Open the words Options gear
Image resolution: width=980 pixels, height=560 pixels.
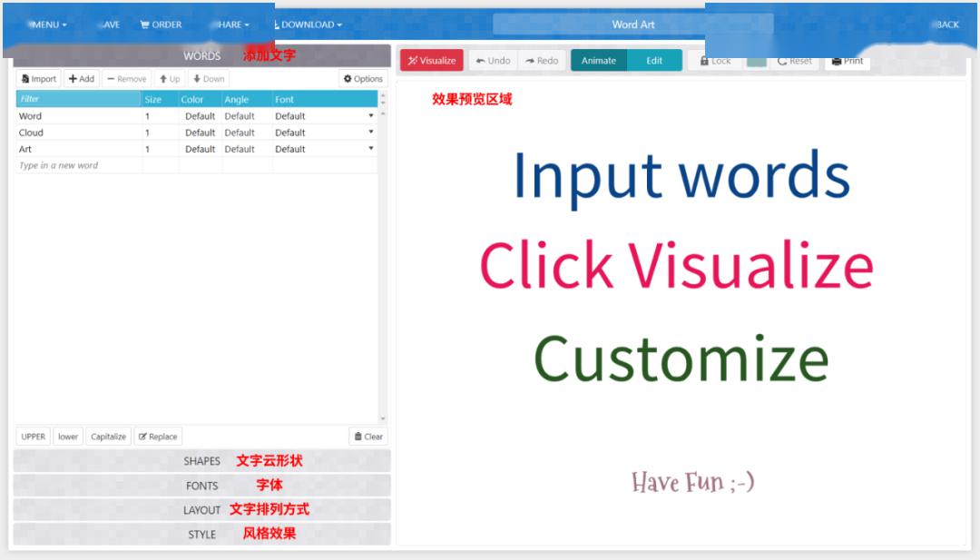tap(363, 79)
